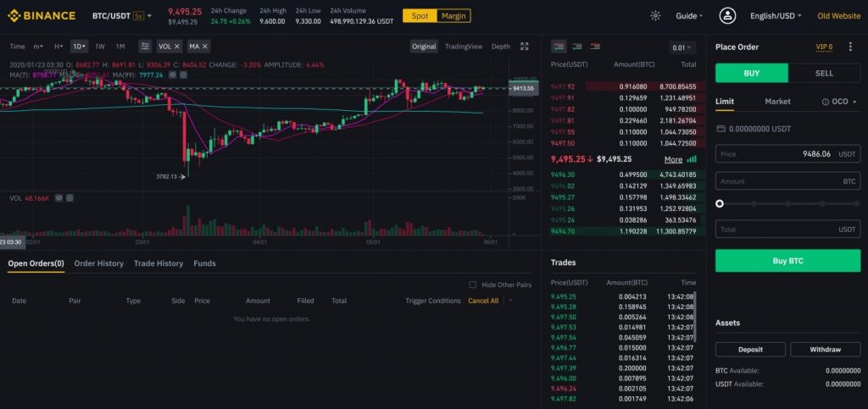Click the OCO info icon
Screen dimensions: 868x409
(826, 102)
